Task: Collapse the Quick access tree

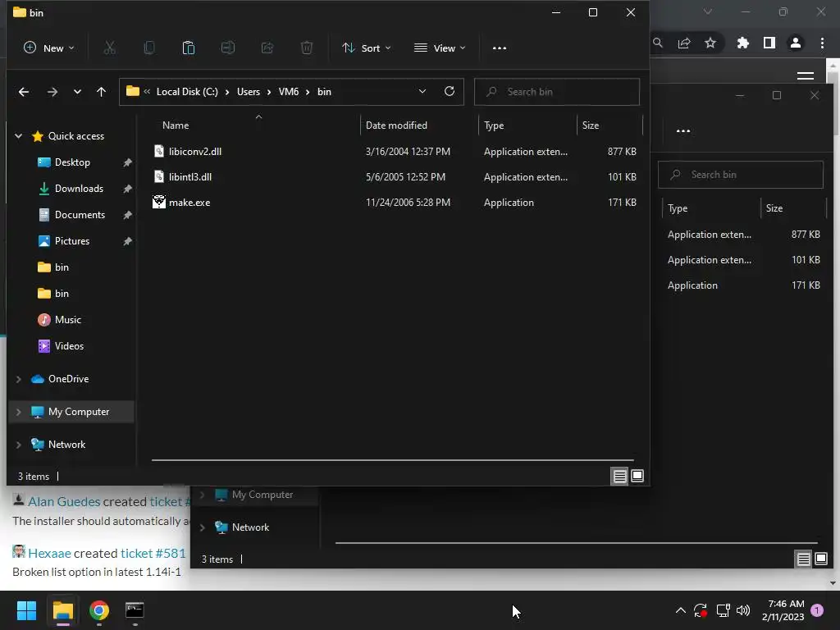Action: [18, 136]
